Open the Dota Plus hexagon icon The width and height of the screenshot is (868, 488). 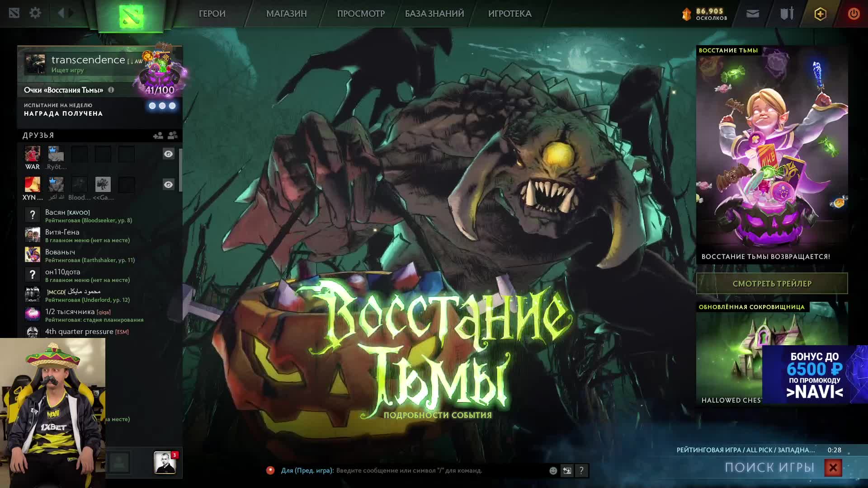[x=820, y=14]
